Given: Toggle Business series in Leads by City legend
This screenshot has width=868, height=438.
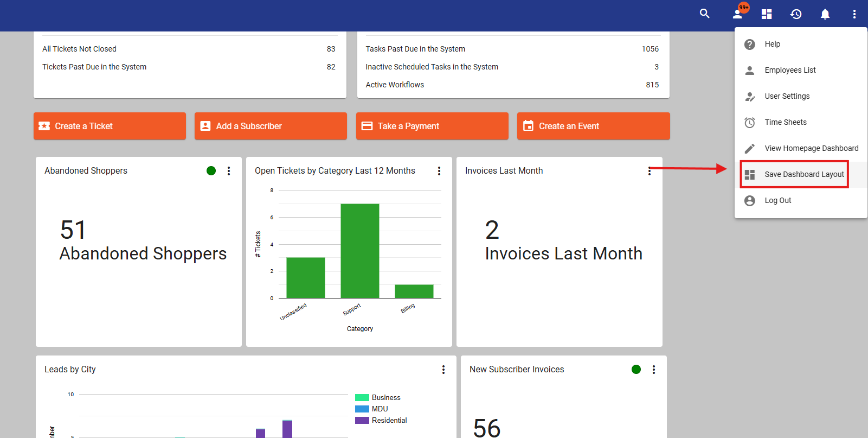Looking at the screenshot, I should (378, 398).
